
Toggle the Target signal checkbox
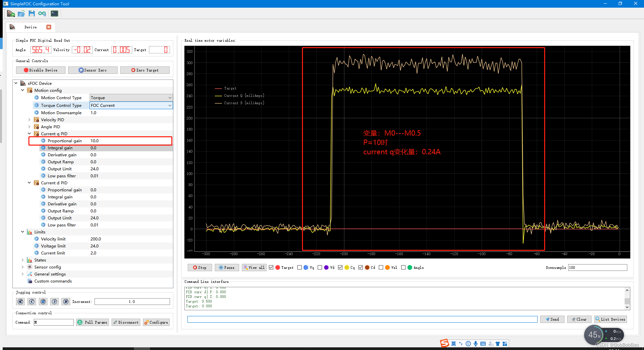pos(271,268)
